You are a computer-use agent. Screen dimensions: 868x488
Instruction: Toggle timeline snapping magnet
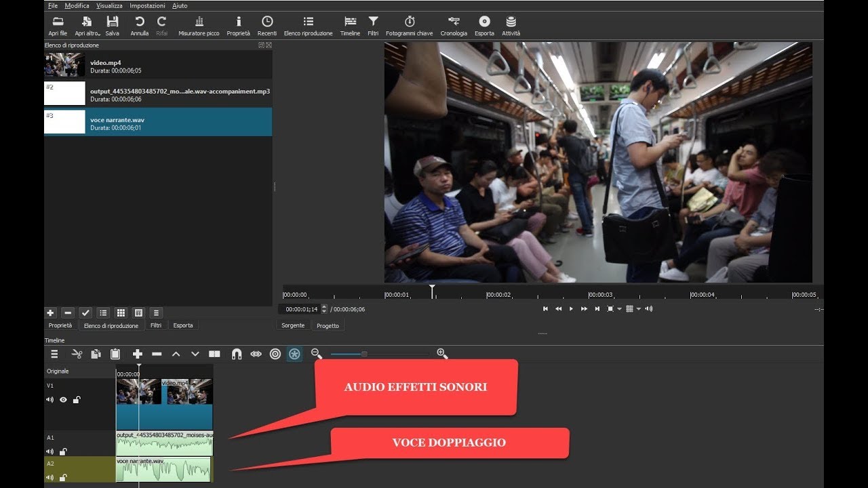click(x=237, y=354)
